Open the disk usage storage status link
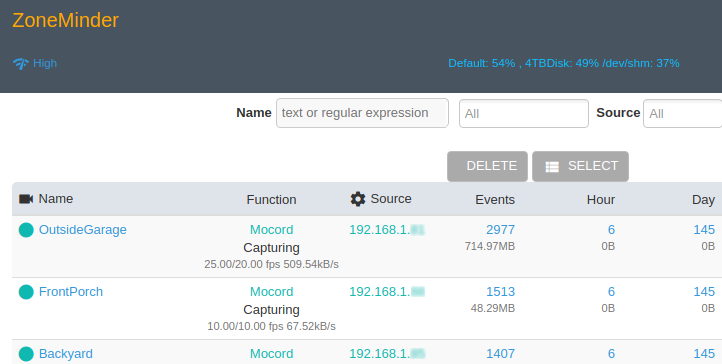 click(x=564, y=63)
